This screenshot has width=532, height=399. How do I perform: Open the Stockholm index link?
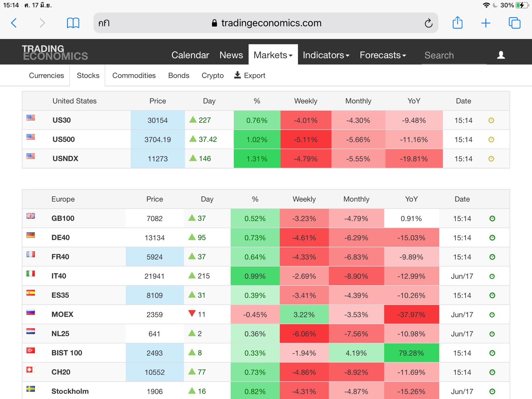pyautogui.click(x=70, y=391)
